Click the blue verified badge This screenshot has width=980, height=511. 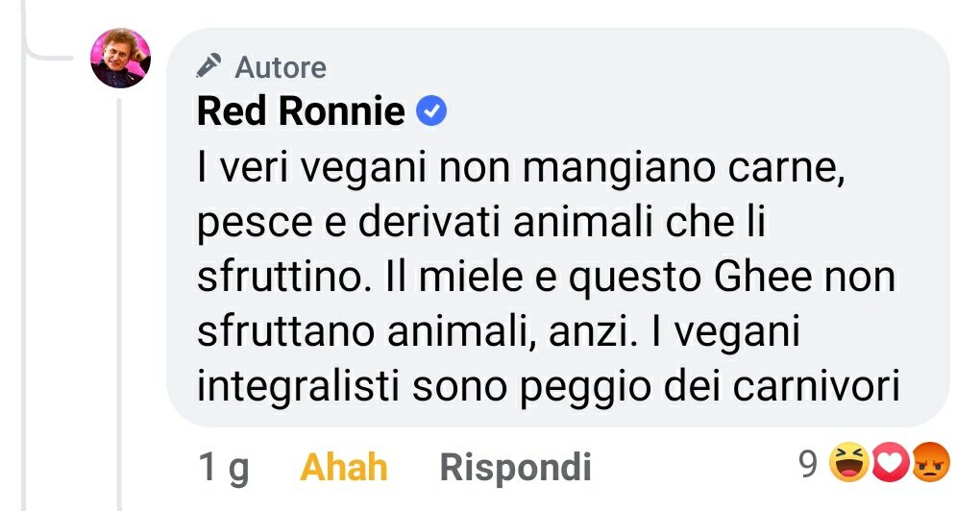431,113
